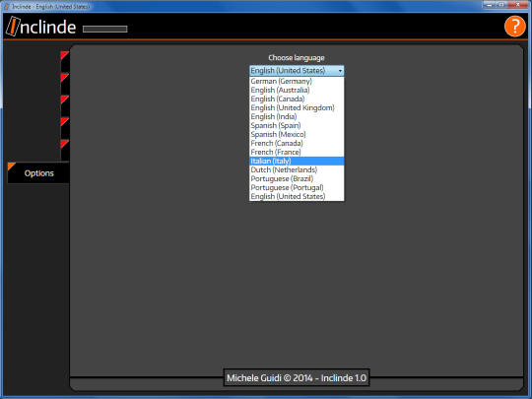This screenshot has width=532, height=399.
Task: Choose Dutch (Netherlands) language
Action: click(x=297, y=169)
